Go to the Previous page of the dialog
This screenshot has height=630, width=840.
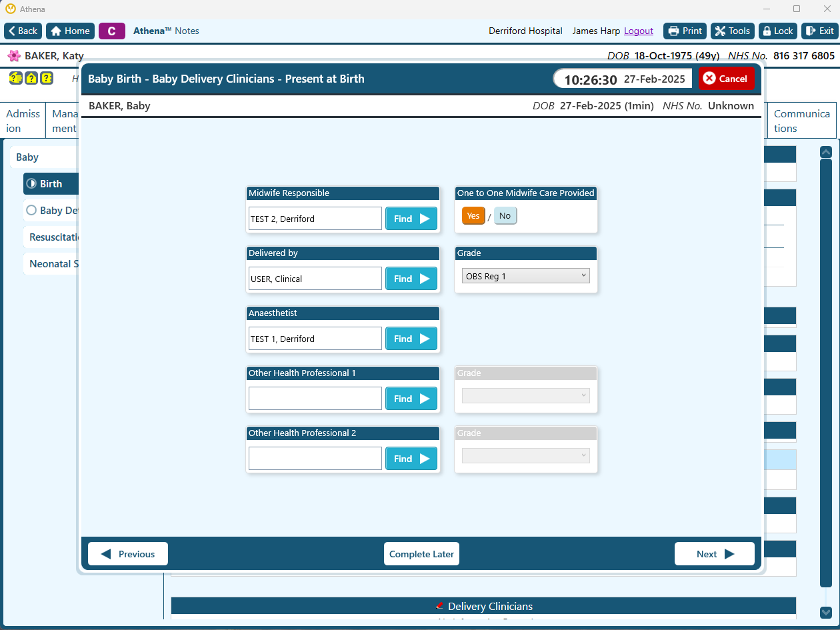click(128, 554)
